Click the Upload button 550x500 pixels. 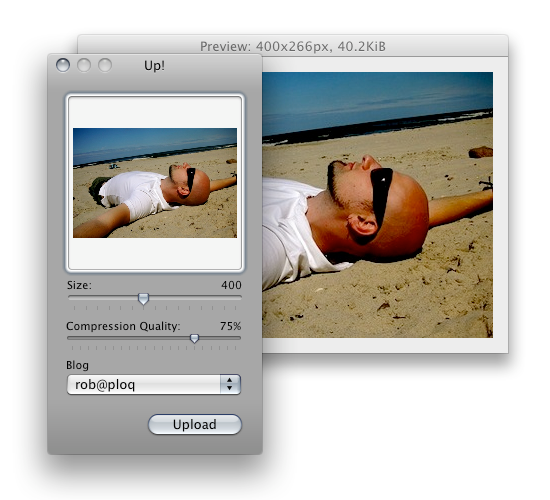click(195, 425)
